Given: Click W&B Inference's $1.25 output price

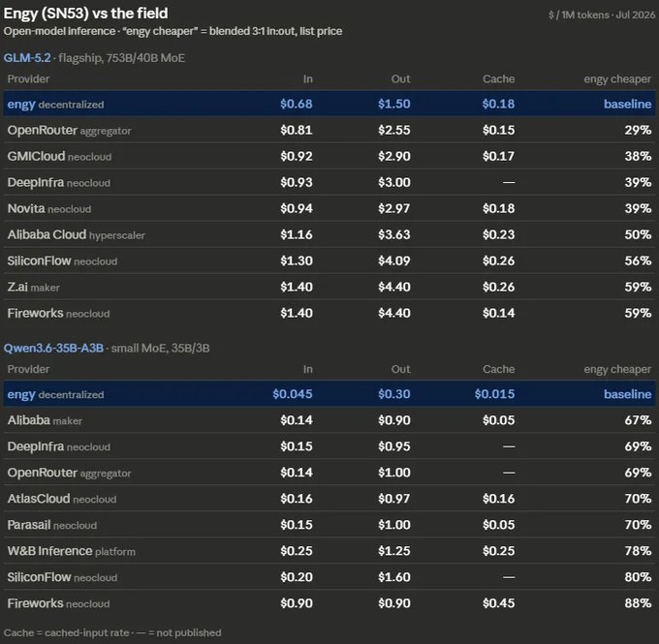Looking at the screenshot, I should pos(394,551).
